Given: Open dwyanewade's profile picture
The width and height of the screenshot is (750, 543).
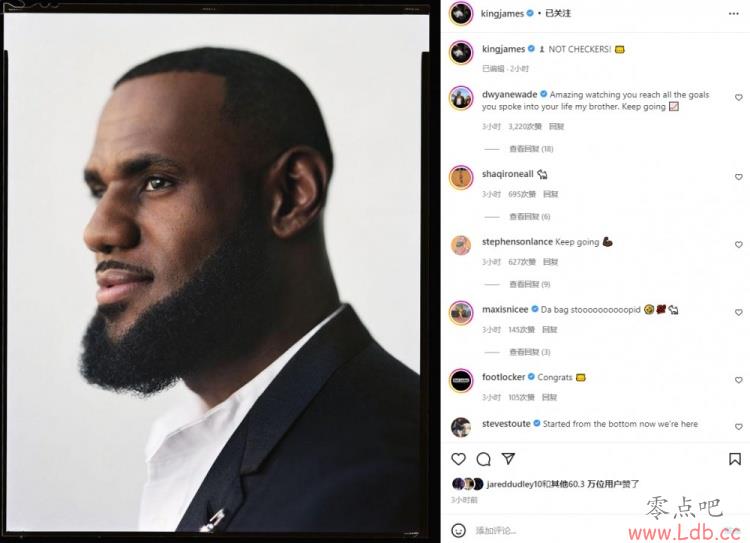Looking at the screenshot, I should 461,98.
